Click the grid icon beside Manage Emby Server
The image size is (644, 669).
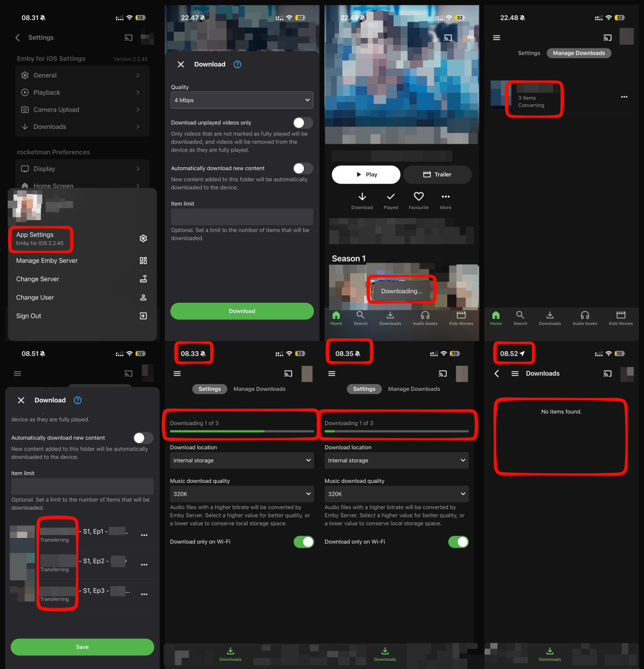(143, 260)
